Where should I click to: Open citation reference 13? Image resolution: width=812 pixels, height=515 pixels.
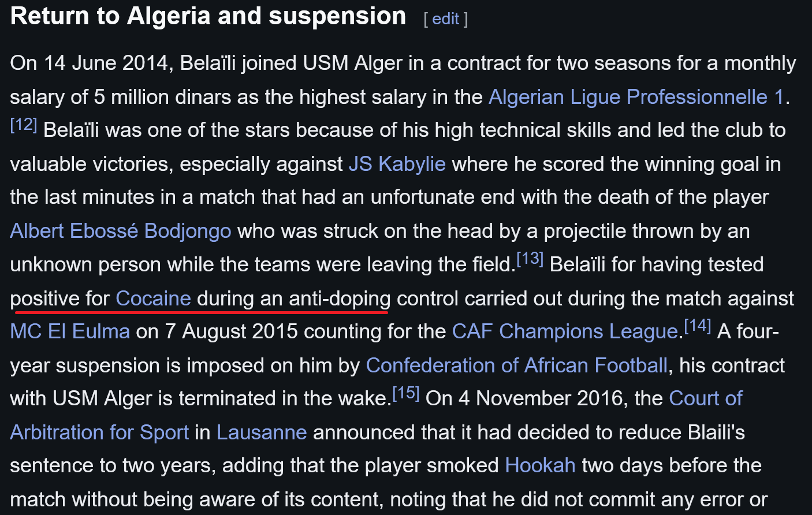pos(530,259)
